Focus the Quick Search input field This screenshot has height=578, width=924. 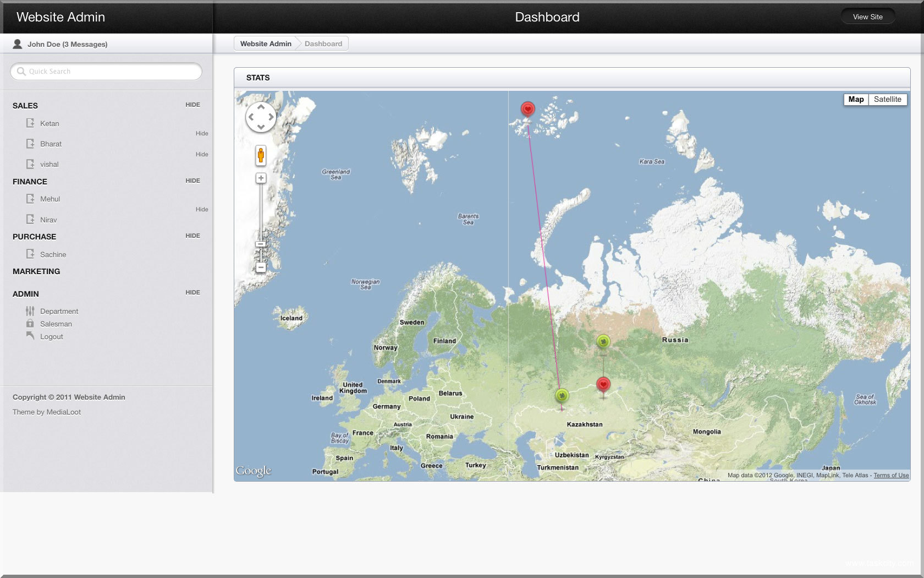pos(106,72)
